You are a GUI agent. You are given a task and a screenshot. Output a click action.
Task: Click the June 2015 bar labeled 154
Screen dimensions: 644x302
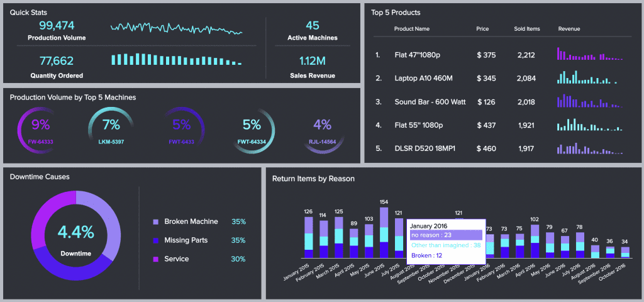384,232
